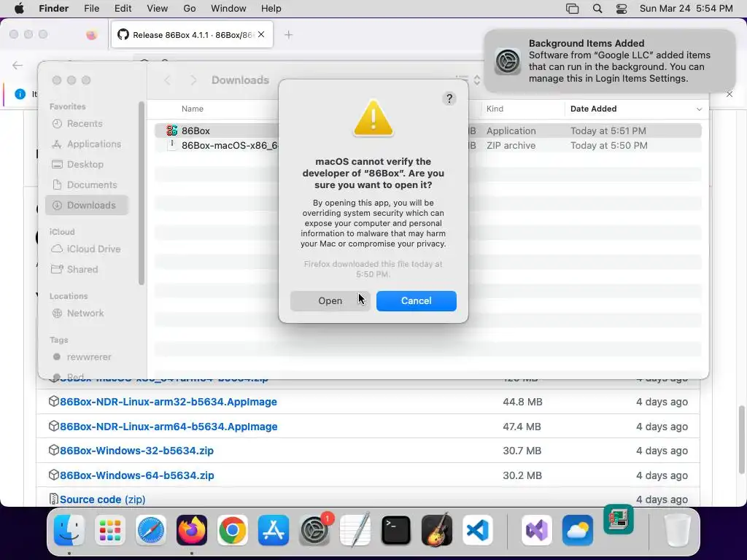Viewport: 747px width, 560px height.
Task: Open App Store from the Dock
Action: [x=274, y=530]
